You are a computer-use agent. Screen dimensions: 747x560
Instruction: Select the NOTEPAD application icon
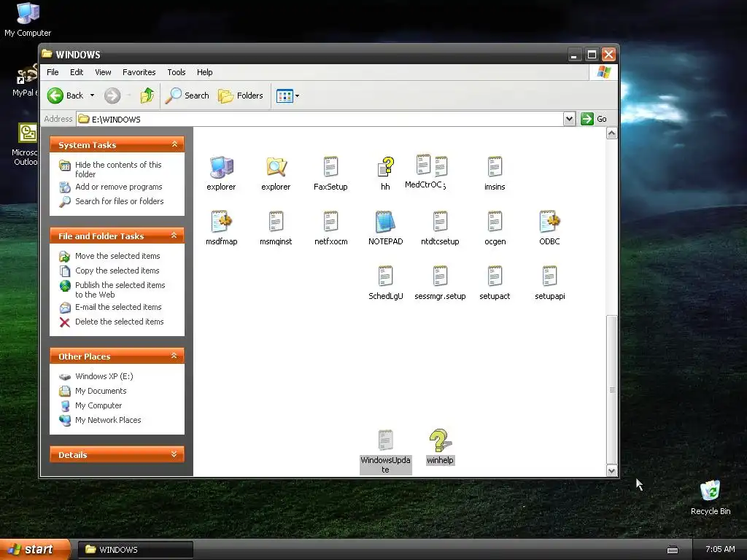click(x=385, y=222)
